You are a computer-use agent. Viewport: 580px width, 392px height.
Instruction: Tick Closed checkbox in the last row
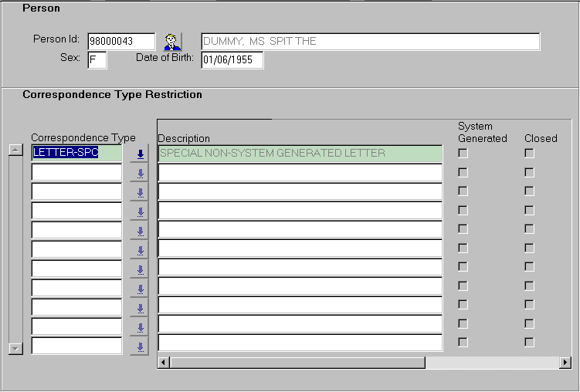pyautogui.click(x=529, y=342)
